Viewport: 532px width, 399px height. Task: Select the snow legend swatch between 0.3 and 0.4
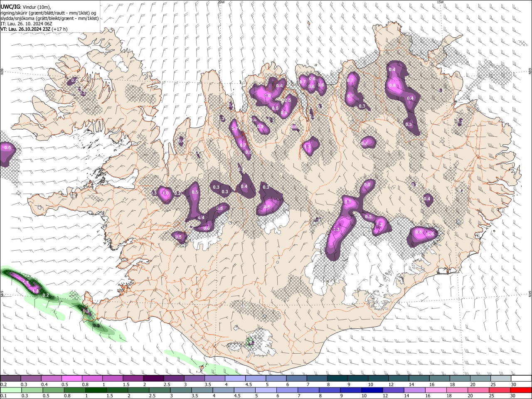pyautogui.click(x=31, y=379)
